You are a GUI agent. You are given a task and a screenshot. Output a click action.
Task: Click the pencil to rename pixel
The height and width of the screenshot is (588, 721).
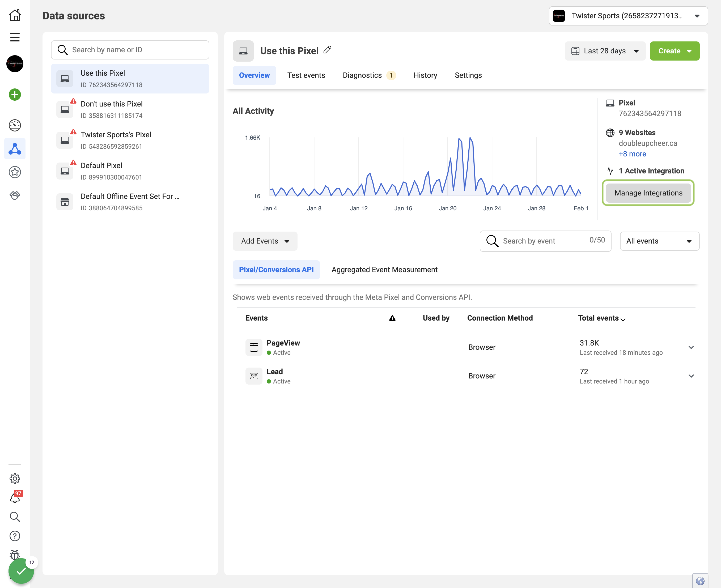327,50
